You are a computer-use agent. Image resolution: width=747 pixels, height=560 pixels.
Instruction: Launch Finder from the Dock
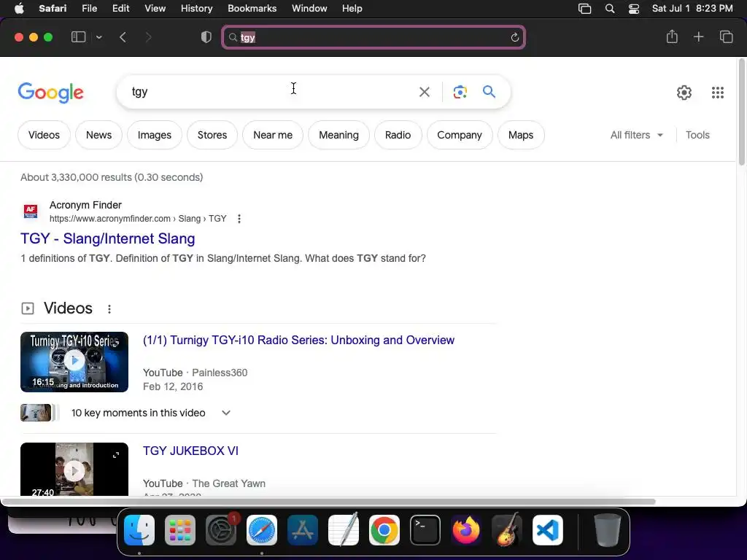click(139, 530)
